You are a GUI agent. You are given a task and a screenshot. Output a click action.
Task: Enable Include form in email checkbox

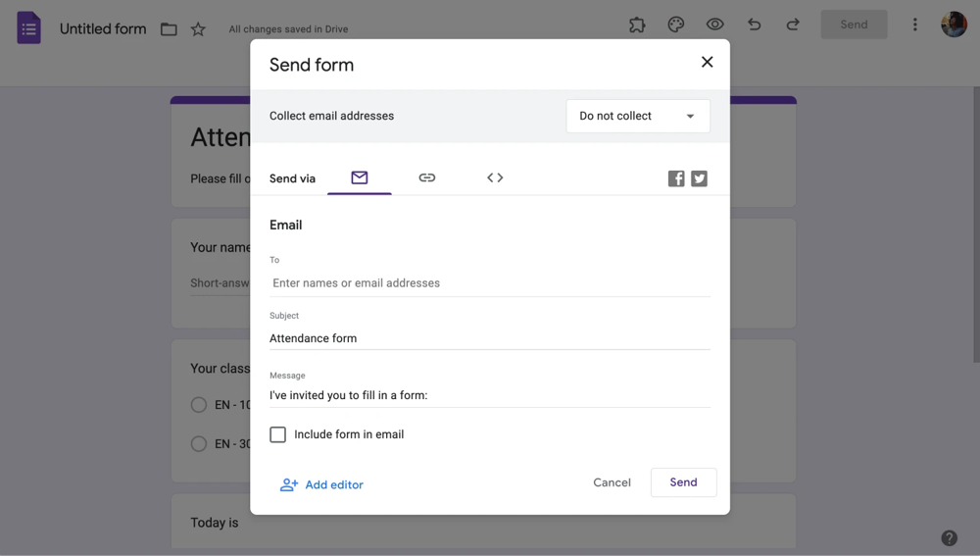[x=278, y=434]
